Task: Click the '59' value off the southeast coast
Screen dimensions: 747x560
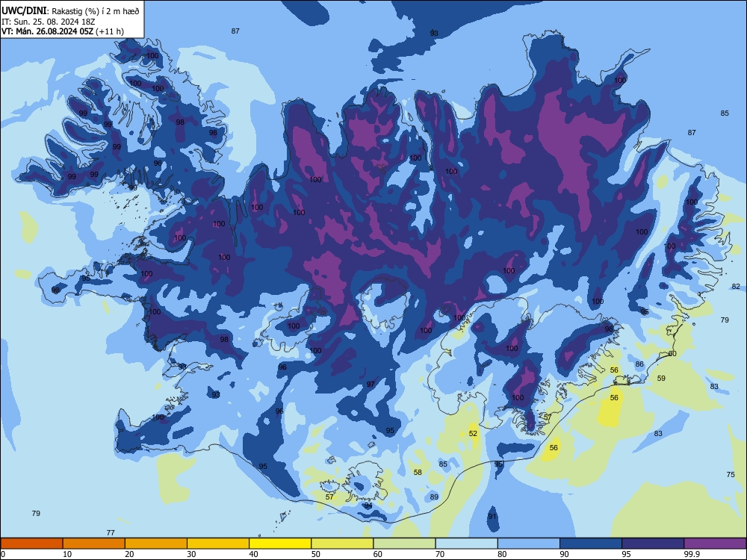Action: 661,378
